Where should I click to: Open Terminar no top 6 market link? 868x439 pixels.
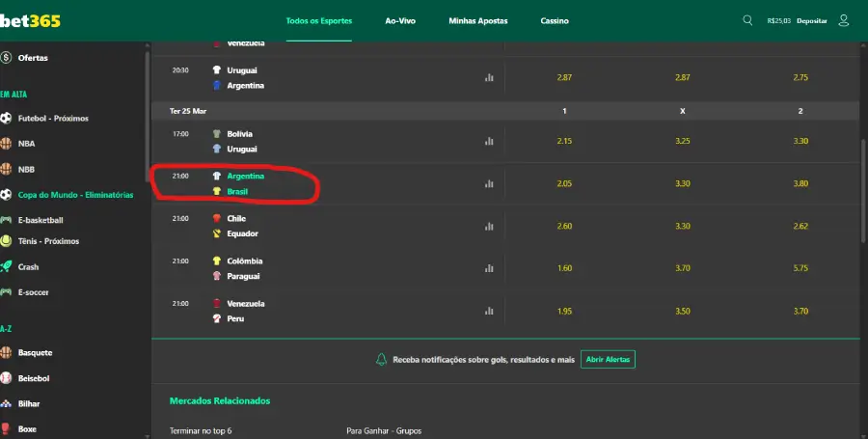coord(201,430)
